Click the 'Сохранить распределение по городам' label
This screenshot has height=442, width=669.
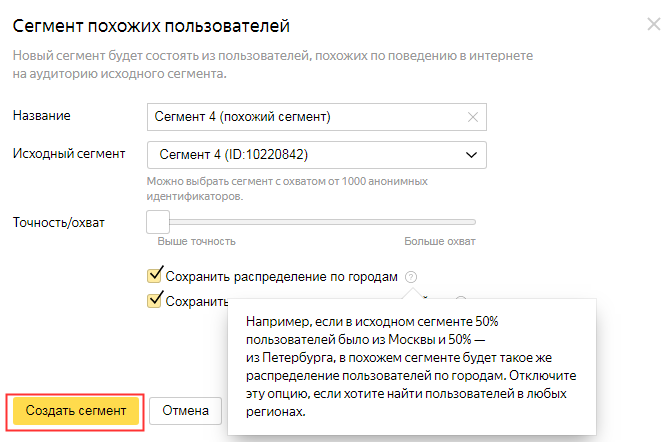(x=283, y=277)
